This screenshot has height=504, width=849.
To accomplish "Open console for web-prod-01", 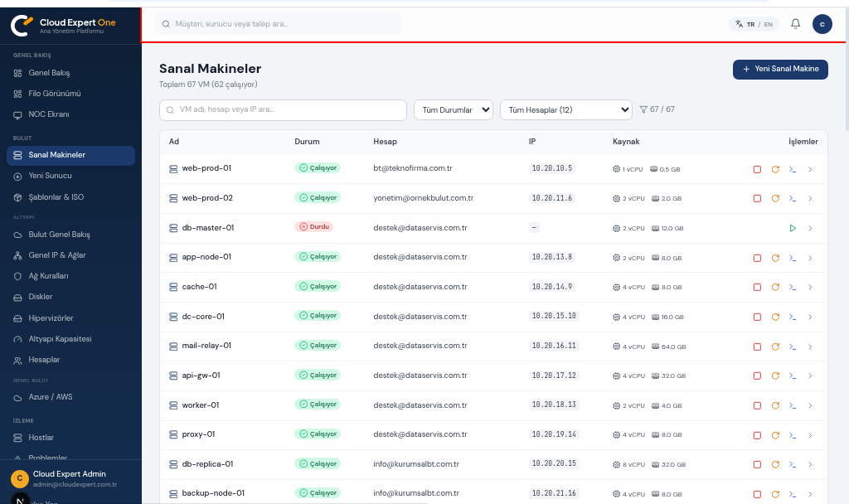I will click(x=793, y=169).
